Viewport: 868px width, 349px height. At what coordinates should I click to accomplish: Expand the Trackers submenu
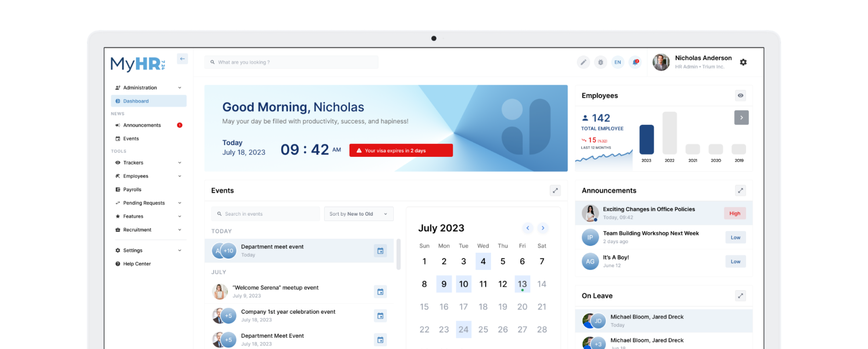click(148, 162)
